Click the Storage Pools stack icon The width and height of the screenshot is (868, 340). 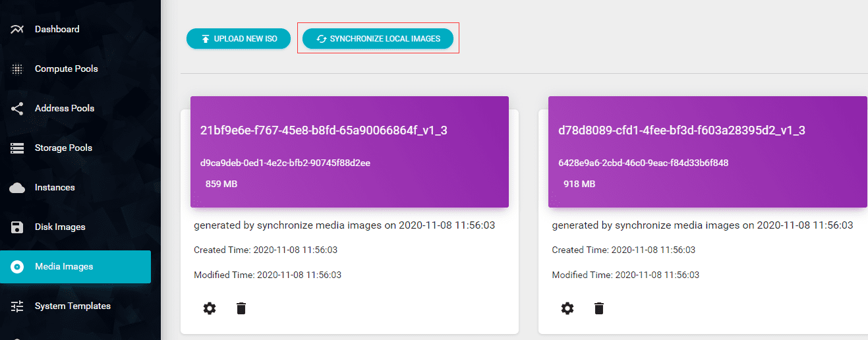point(18,148)
